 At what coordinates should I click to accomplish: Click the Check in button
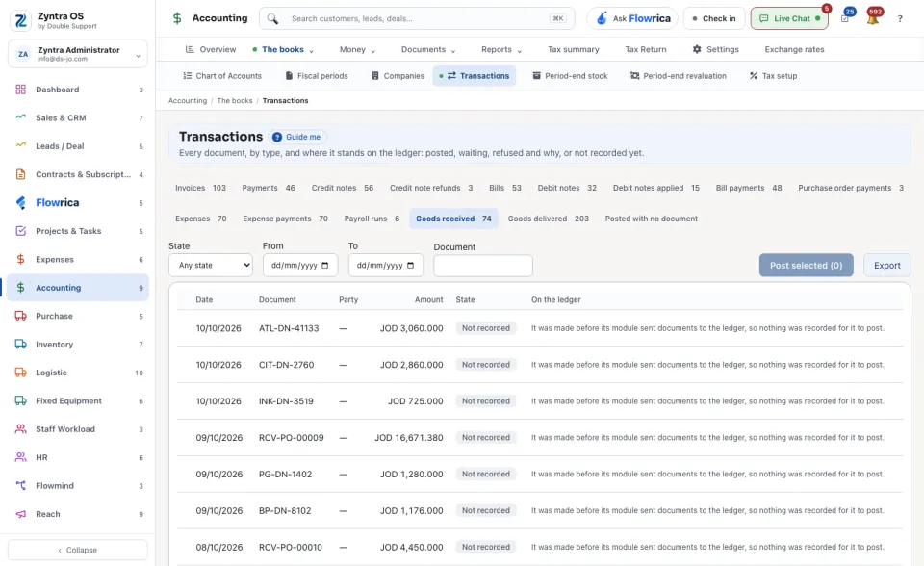click(x=714, y=19)
